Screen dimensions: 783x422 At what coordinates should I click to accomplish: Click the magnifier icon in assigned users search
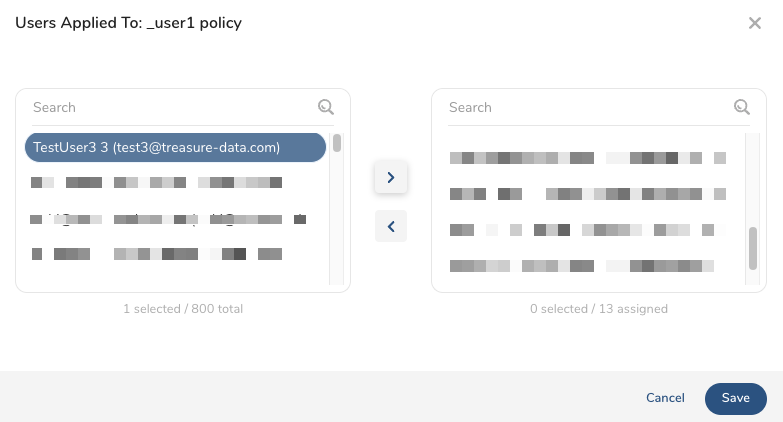click(x=742, y=107)
